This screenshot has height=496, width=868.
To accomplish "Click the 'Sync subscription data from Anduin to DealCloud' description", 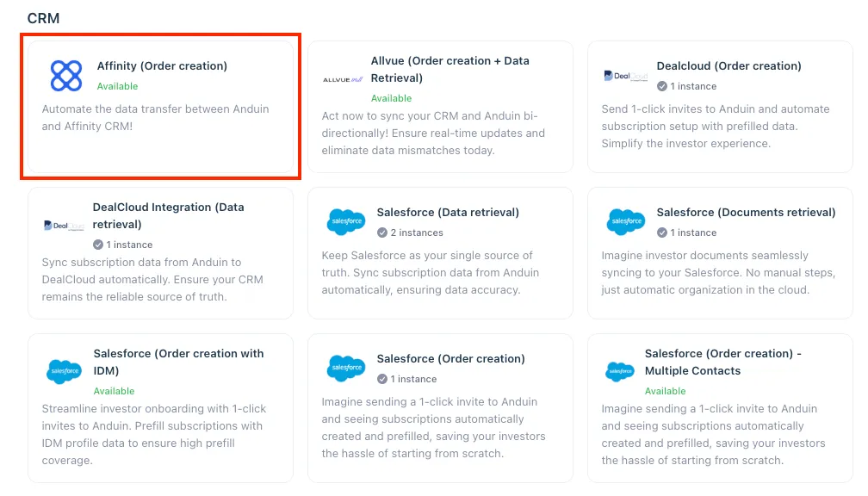I will coord(152,280).
